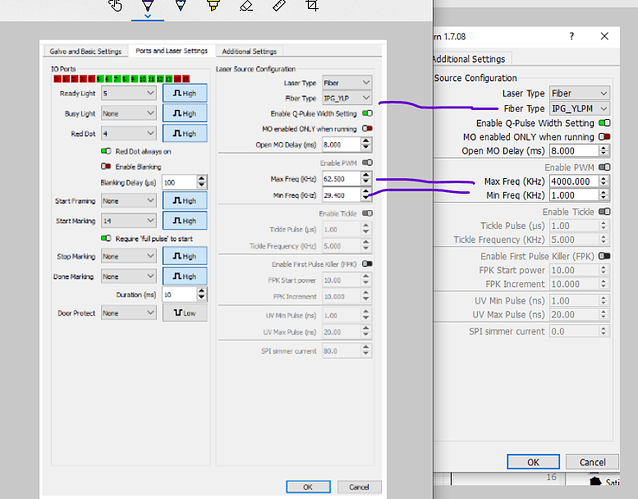Toggle Enable Q-Pulse Width Setting in IPG_YLPM dialog

[604, 123]
